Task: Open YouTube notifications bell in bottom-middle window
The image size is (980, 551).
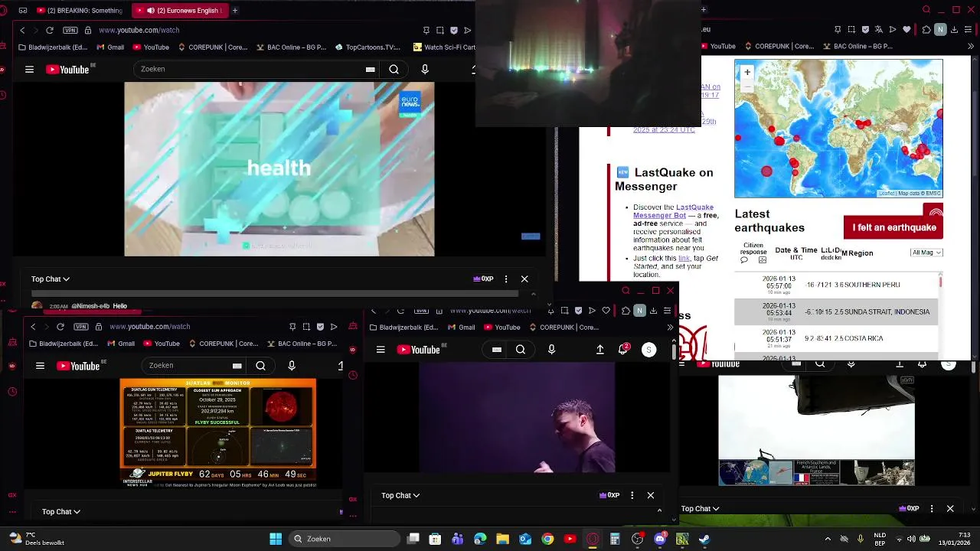Action: pyautogui.click(x=624, y=349)
